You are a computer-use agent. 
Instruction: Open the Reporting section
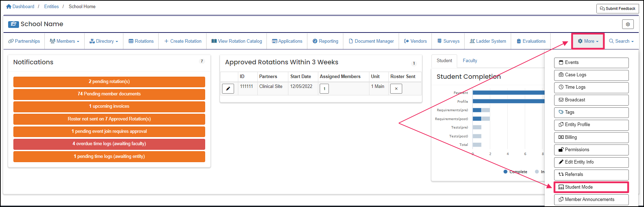point(325,41)
